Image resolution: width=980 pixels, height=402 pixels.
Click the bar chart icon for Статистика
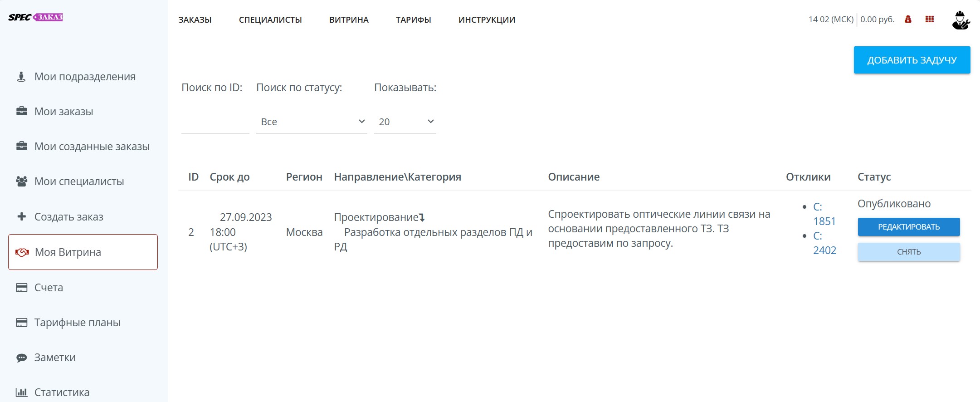21,392
